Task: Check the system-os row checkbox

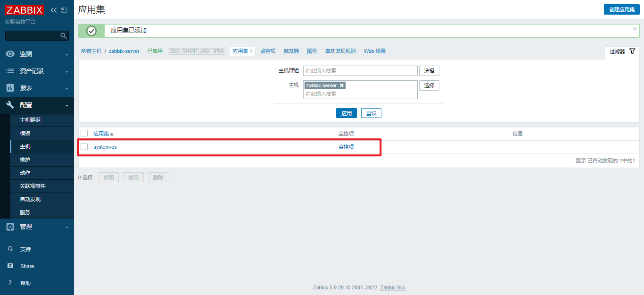Action: [x=84, y=147]
